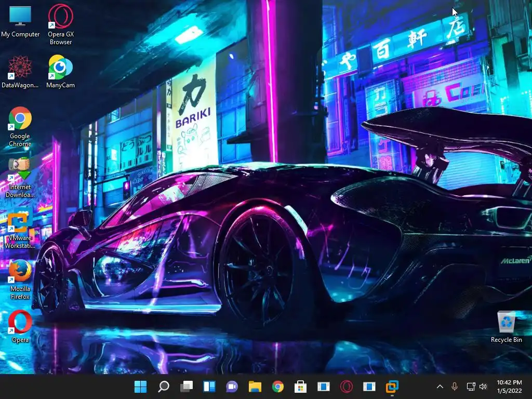Select the red Opera desktop shortcut
532x399 pixels.
20,326
